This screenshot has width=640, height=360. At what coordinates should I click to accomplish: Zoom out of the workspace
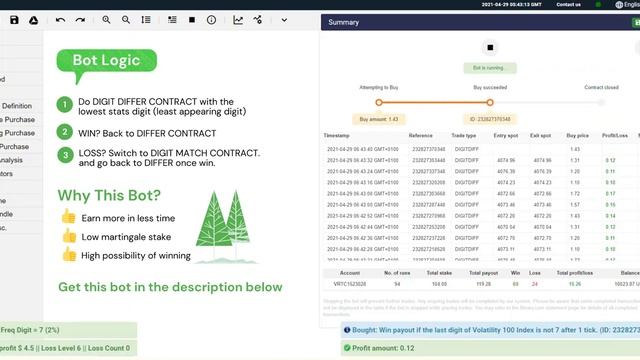(x=126, y=20)
